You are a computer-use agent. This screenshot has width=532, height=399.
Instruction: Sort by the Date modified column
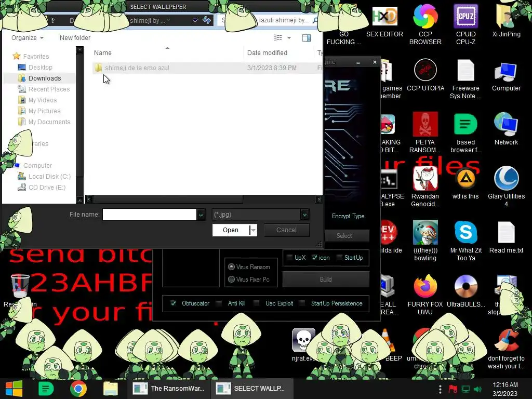tap(268, 52)
